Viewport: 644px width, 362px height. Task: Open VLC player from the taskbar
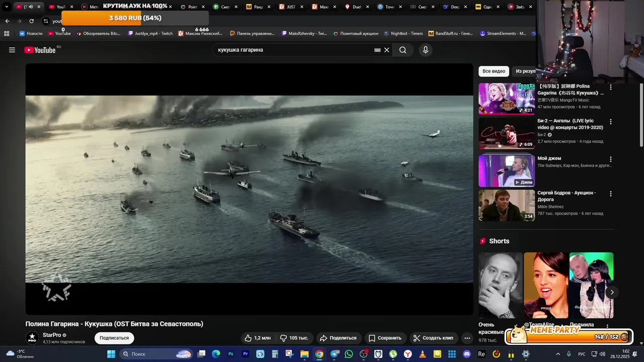pyautogui.click(x=423, y=354)
